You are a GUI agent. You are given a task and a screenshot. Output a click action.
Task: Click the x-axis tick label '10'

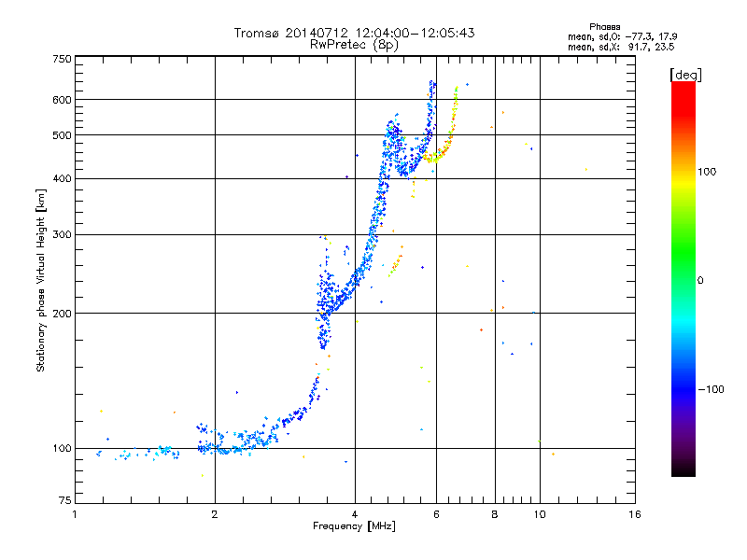coord(540,514)
